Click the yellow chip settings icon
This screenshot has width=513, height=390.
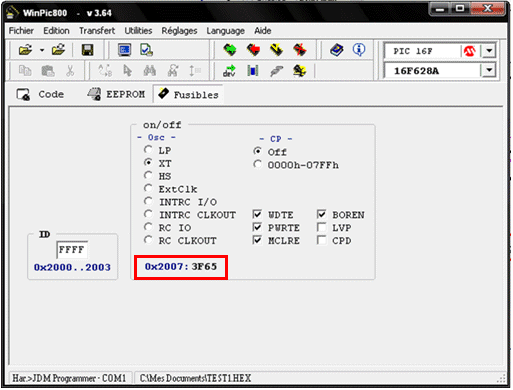click(299, 71)
